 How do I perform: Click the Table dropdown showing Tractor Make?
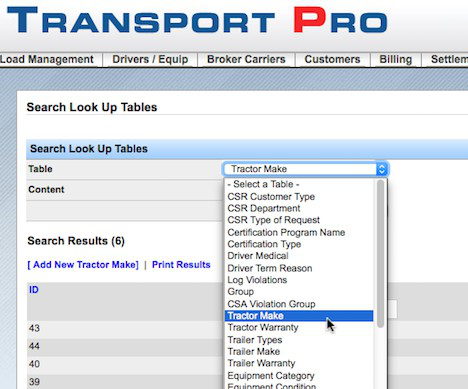pyautogui.click(x=305, y=169)
